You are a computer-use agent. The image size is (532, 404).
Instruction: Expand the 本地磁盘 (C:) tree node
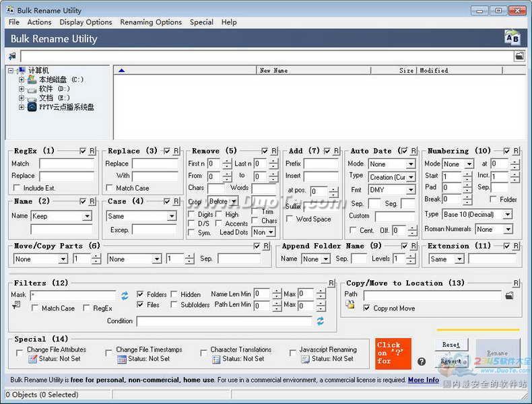tap(22, 79)
